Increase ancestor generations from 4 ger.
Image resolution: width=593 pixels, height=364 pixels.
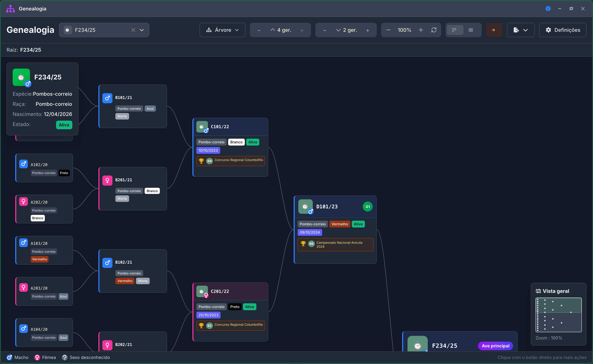(302, 30)
